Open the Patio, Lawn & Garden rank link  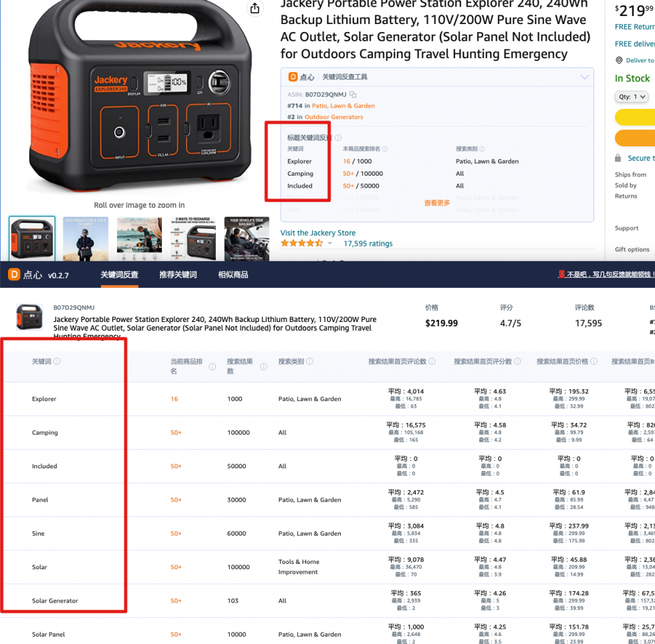click(344, 106)
